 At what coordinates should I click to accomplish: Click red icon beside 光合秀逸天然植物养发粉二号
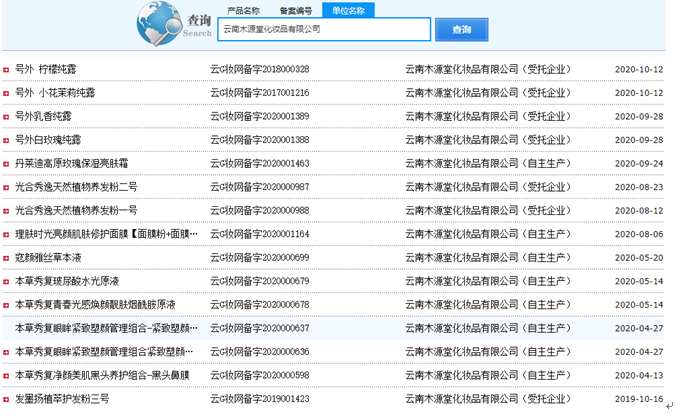click(x=6, y=188)
